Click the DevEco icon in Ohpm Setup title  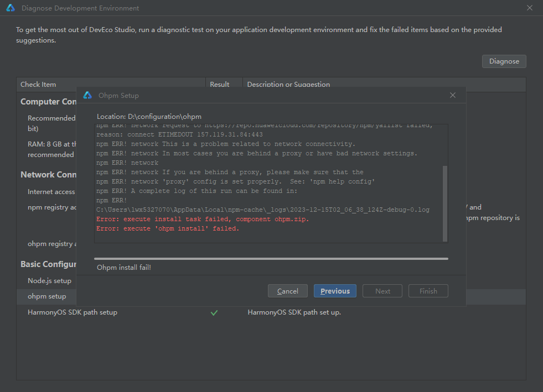pos(87,95)
